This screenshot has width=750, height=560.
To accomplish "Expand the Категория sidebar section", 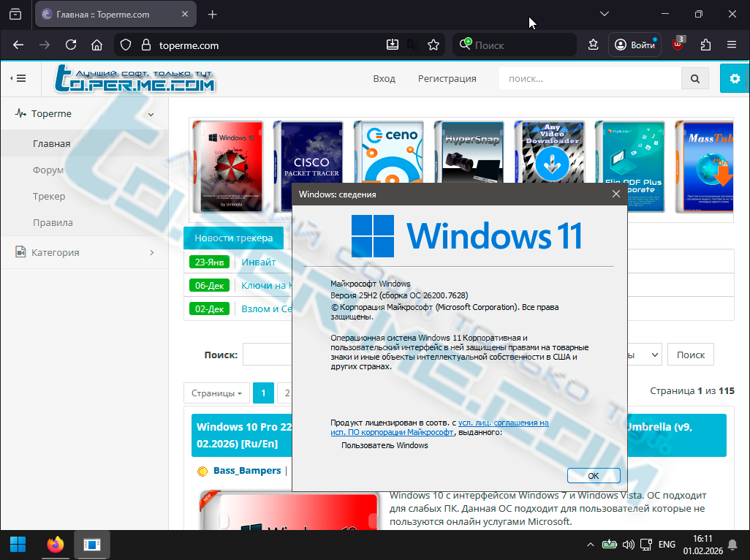I will click(x=84, y=252).
